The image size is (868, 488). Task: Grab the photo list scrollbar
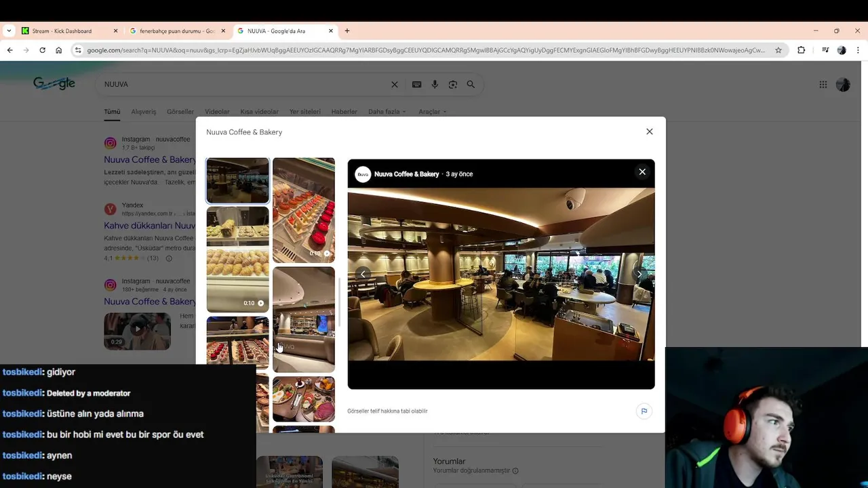pos(339,302)
